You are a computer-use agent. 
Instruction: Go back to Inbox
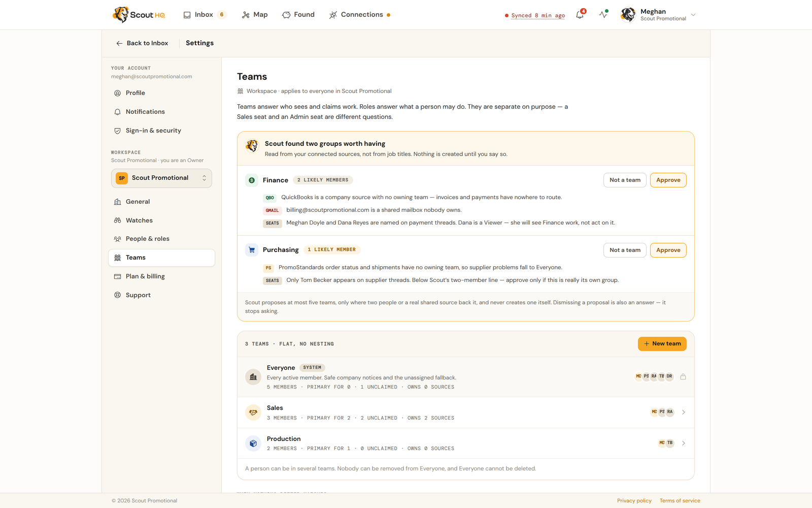[x=142, y=43]
